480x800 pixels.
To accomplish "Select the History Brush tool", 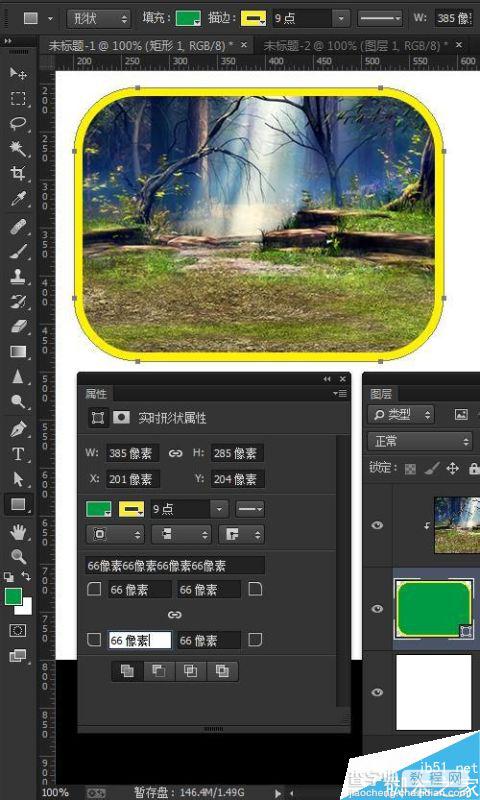I will tap(18, 302).
